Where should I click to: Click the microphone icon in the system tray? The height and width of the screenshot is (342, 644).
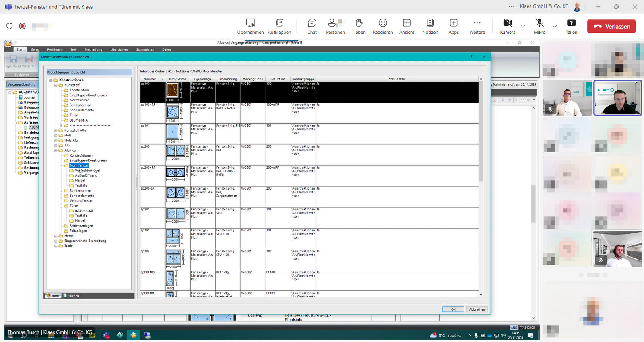coord(476,335)
